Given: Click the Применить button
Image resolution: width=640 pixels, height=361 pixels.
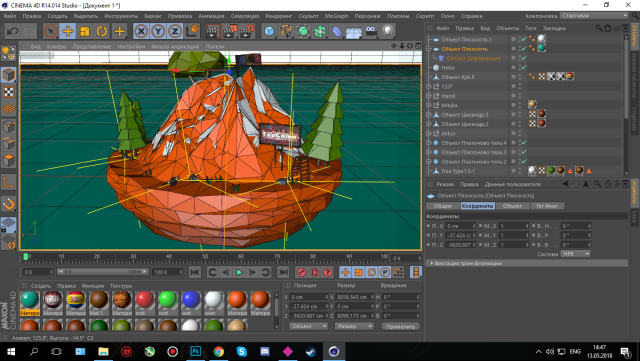Looking at the screenshot, I should [x=401, y=326].
